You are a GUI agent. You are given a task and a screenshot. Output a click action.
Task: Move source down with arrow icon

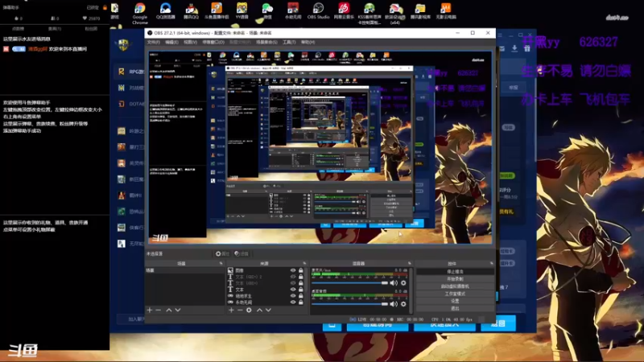tap(269, 311)
